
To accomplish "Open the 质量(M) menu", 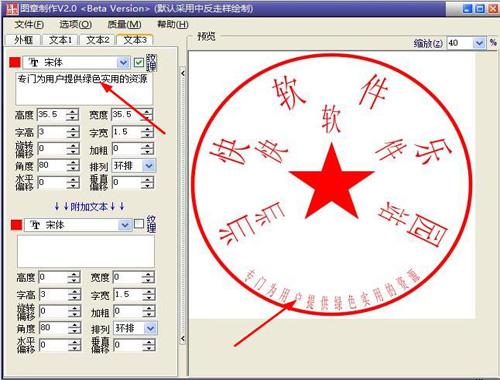I will pos(124,24).
